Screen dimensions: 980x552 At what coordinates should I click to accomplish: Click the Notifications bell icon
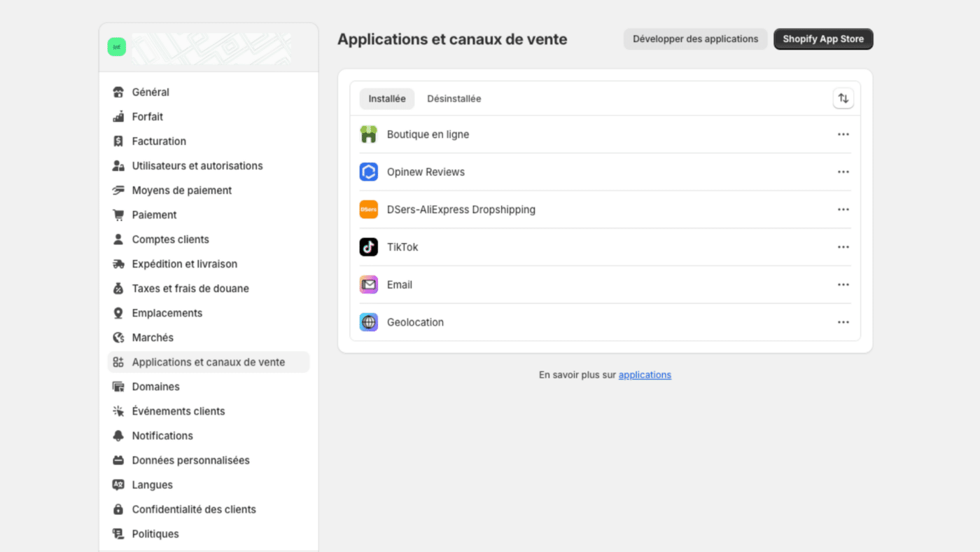pos(118,435)
